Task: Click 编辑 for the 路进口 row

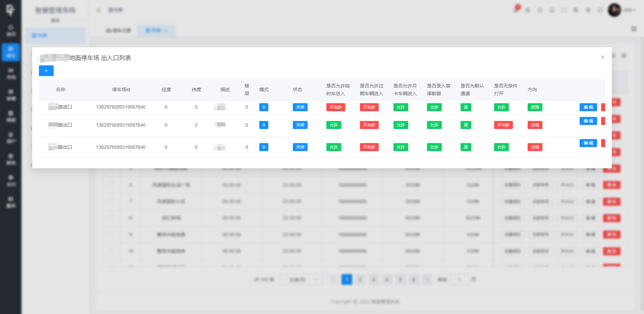Action: pyautogui.click(x=588, y=107)
